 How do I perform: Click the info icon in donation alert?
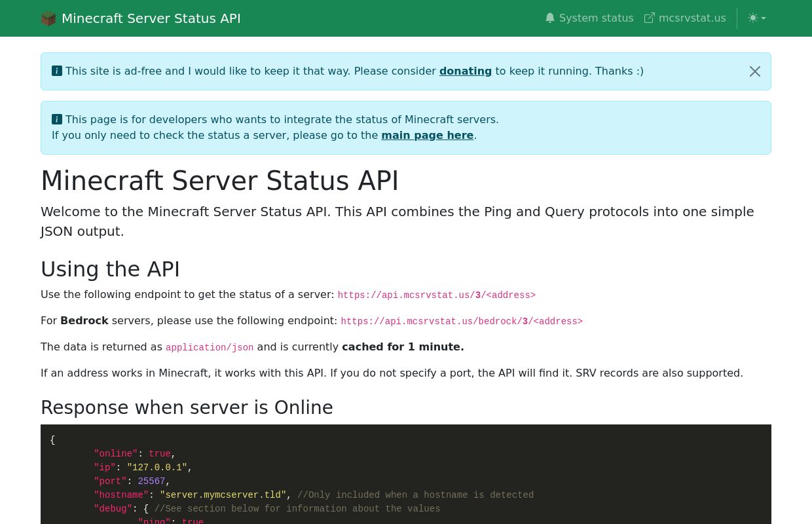pyautogui.click(x=57, y=71)
